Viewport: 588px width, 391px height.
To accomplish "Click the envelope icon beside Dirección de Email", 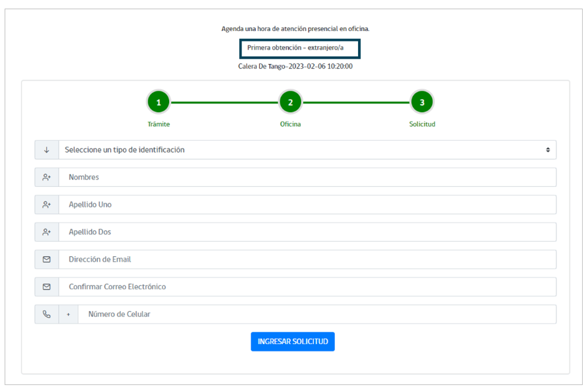I will [x=46, y=260].
